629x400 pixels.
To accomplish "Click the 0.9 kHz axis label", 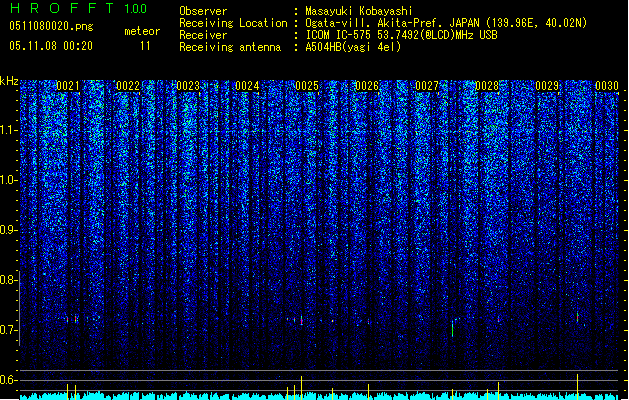I will [x=8, y=230].
